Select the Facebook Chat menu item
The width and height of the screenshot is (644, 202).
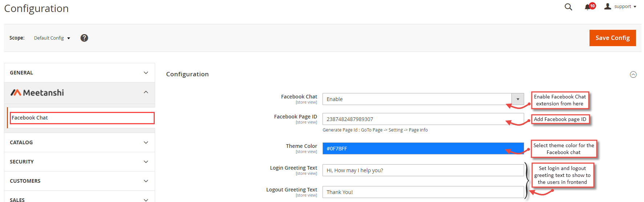pyautogui.click(x=82, y=118)
